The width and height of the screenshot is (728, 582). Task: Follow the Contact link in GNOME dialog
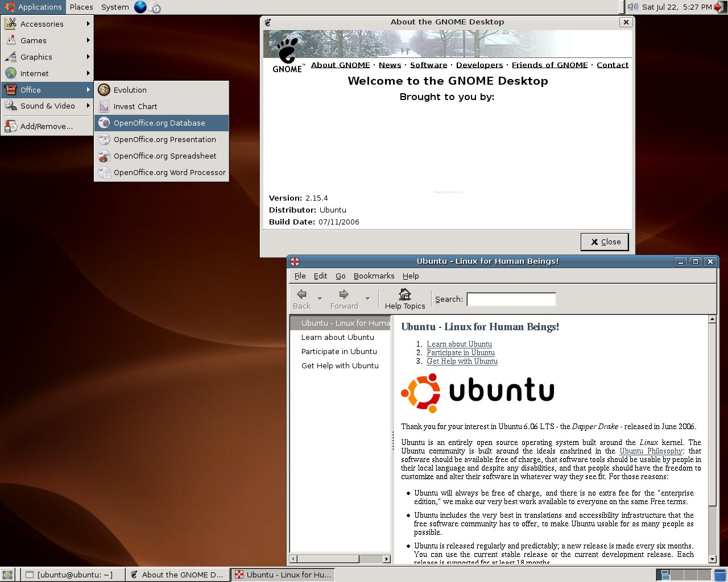[x=613, y=65]
